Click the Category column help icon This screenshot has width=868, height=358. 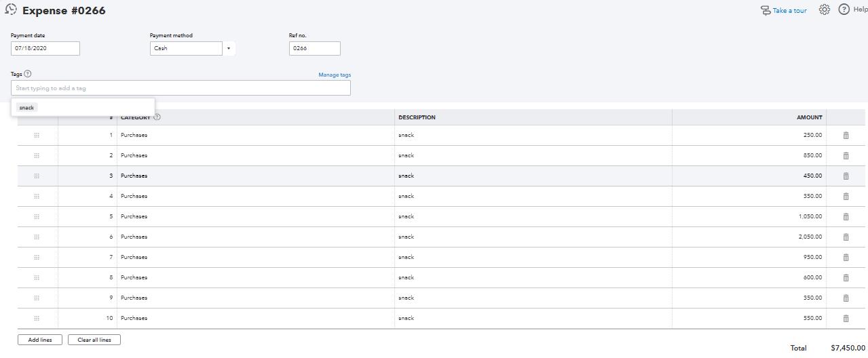click(x=157, y=117)
